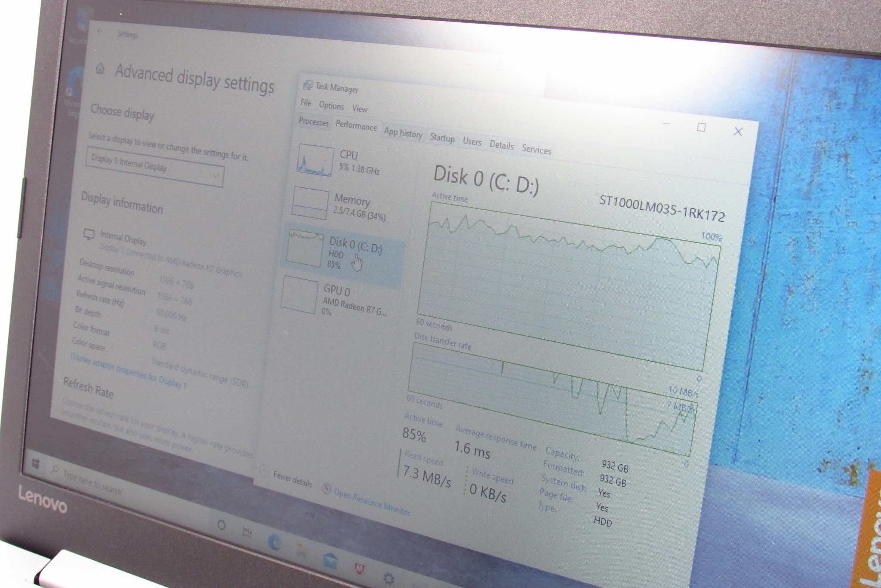Switch to the Startup tab

click(x=442, y=138)
